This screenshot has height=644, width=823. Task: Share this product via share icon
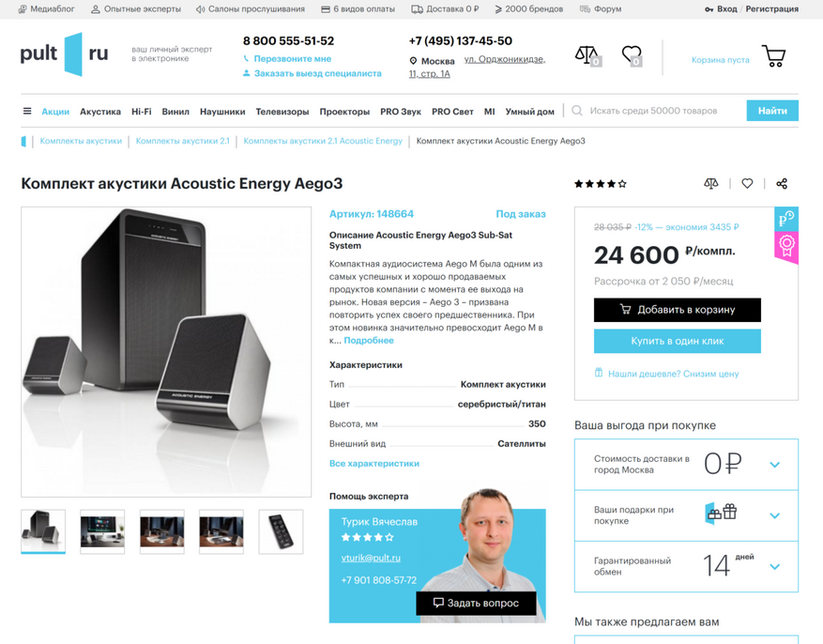[x=782, y=184]
